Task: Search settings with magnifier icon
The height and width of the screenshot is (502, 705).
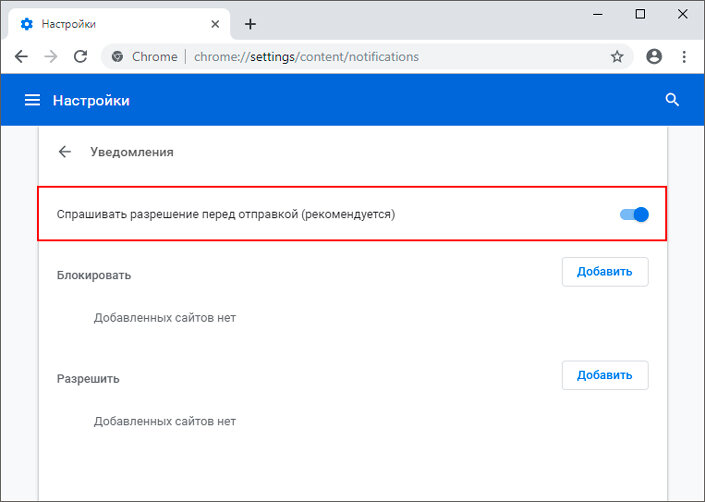Action: 672,100
